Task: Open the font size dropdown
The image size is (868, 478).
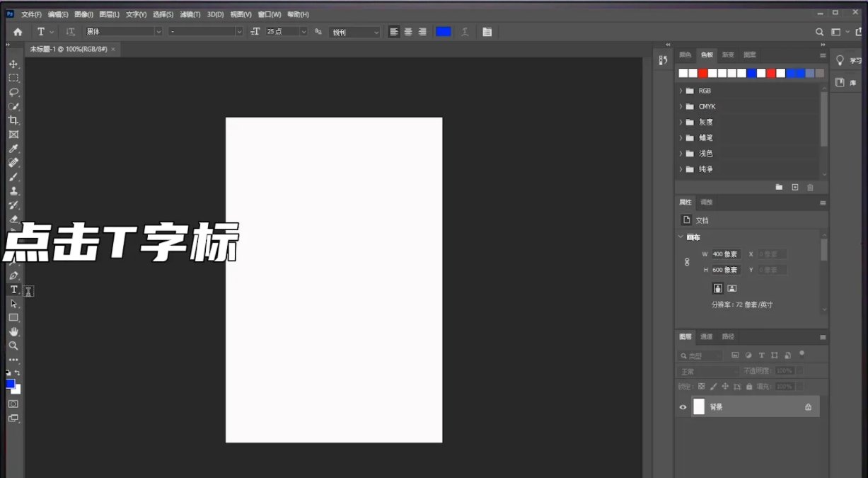Action: 303,31
